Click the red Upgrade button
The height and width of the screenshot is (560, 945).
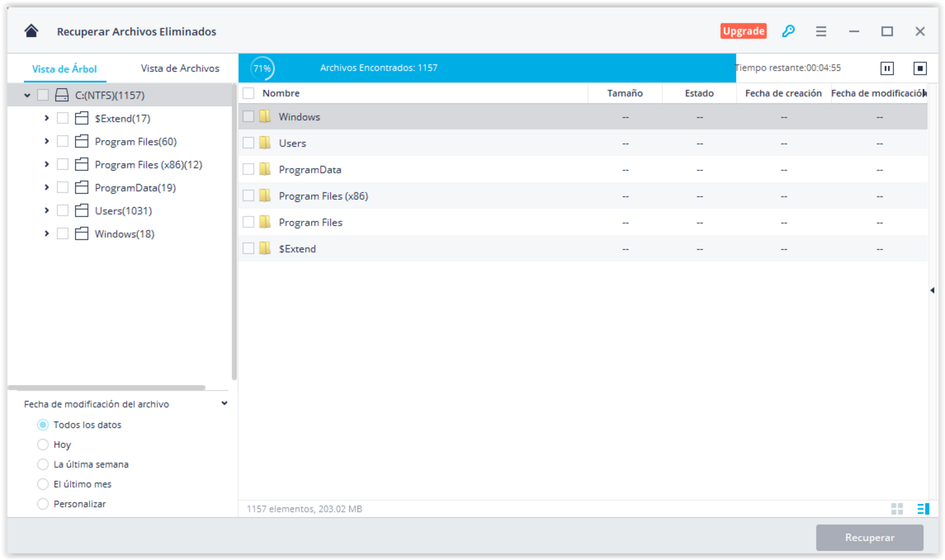(x=743, y=31)
